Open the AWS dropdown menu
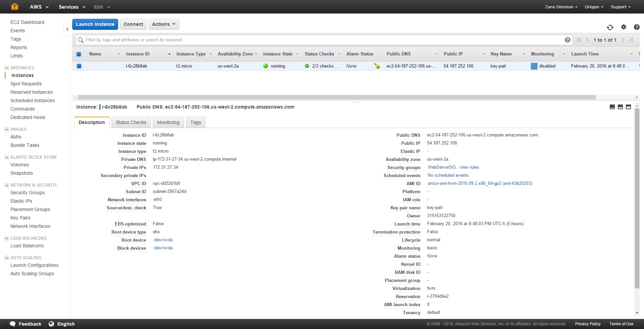644x329 pixels. click(39, 7)
